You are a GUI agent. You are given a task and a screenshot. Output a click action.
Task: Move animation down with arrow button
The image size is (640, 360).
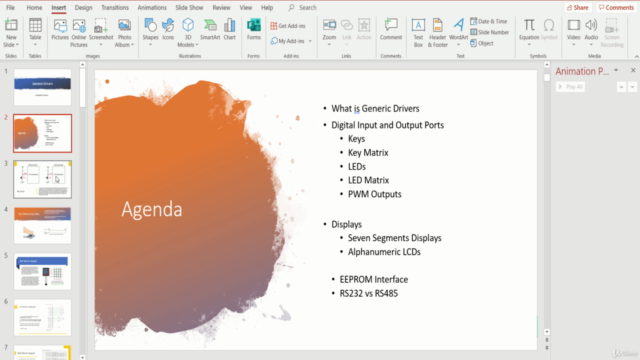(632, 87)
